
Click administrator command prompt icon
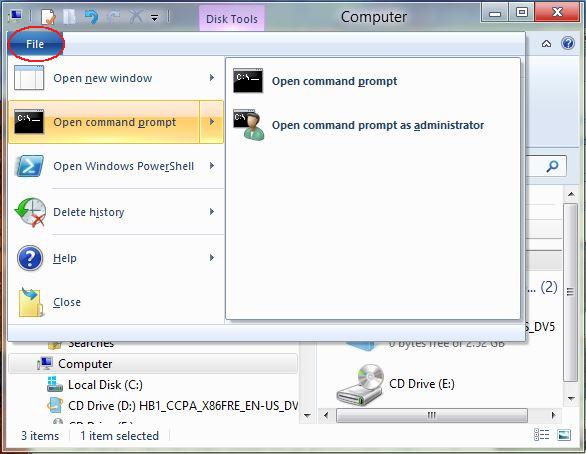coord(249,125)
